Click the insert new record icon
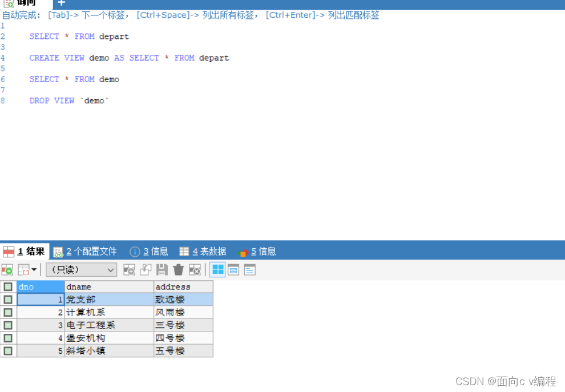The image size is (565, 392). click(x=130, y=270)
